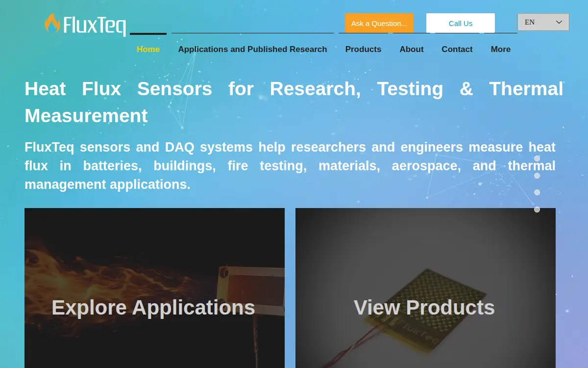Select the first page indicator dot
588x368 pixels.
[537, 158]
